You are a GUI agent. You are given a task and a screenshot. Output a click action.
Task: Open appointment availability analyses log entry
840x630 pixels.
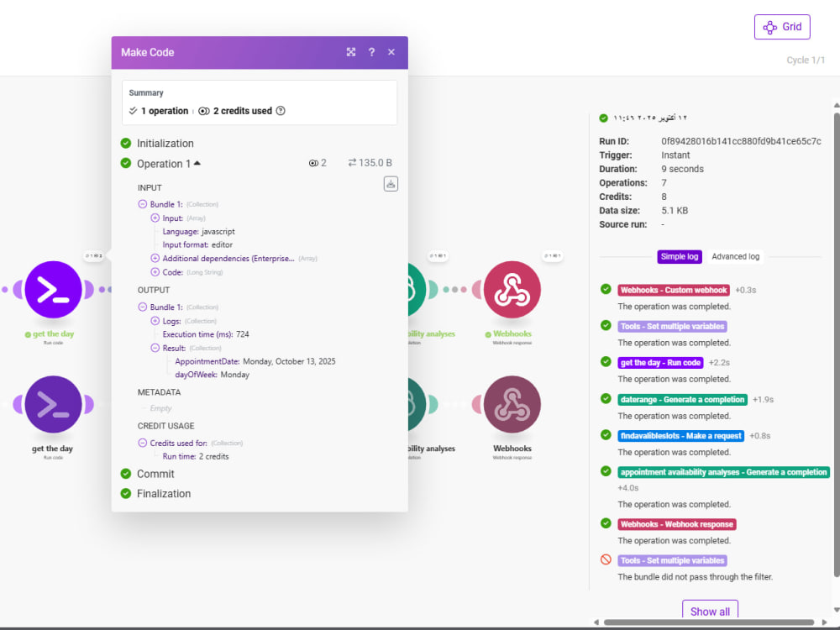[723, 472]
